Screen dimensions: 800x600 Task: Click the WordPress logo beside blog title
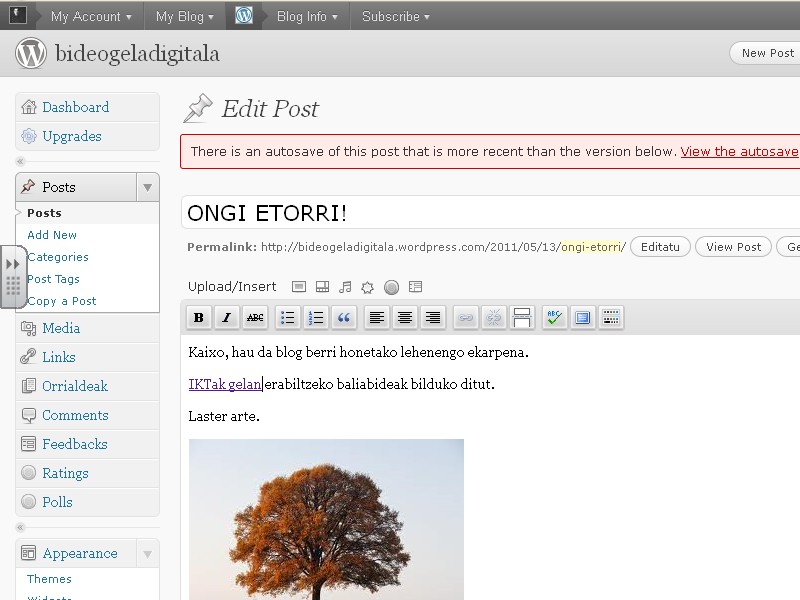31,53
